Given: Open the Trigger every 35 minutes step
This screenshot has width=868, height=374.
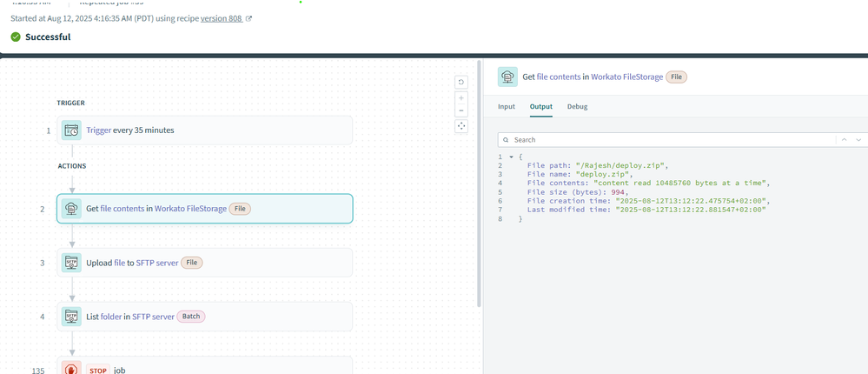Looking at the screenshot, I should point(204,130).
